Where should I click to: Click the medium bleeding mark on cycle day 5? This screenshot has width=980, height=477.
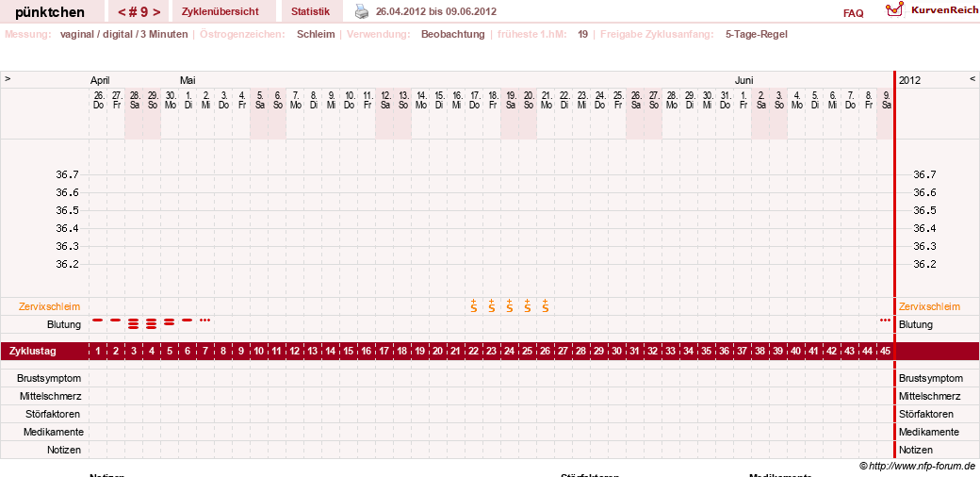pos(169,322)
